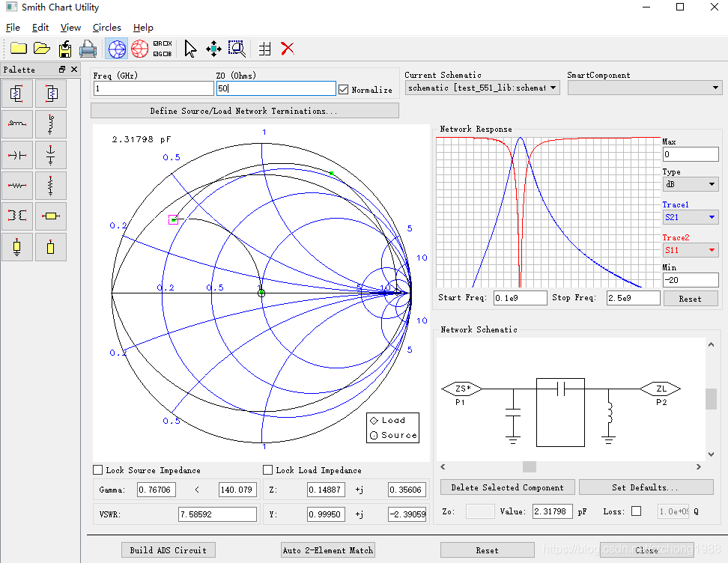Click the Z0 (Ohms) input field
The height and width of the screenshot is (563, 728).
tap(276, 88)
